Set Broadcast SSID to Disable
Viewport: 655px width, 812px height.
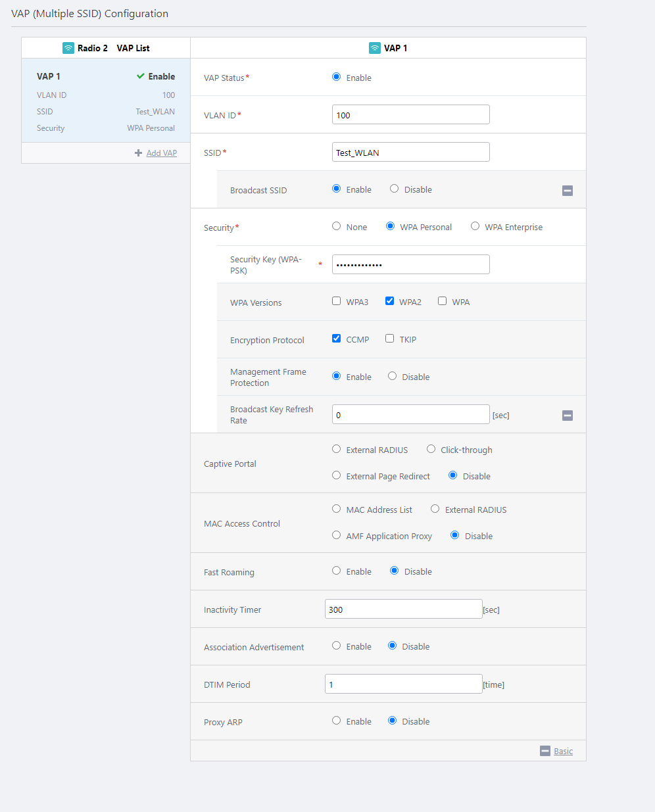tap(395, 189)
